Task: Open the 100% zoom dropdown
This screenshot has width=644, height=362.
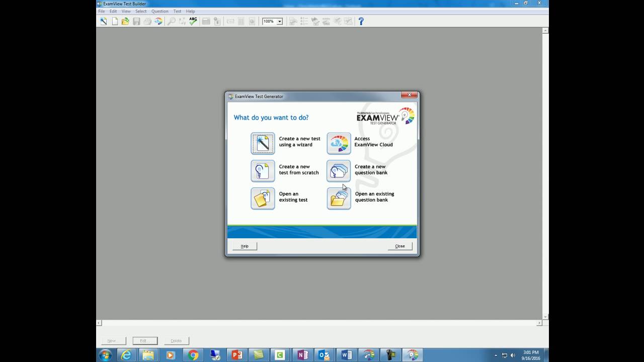Action: click(x=280, y=22)
